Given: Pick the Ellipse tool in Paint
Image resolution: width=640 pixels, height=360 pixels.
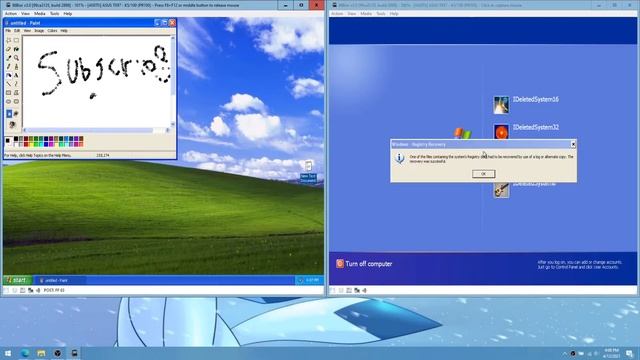Looking at the screenshot, I should 9,101.
